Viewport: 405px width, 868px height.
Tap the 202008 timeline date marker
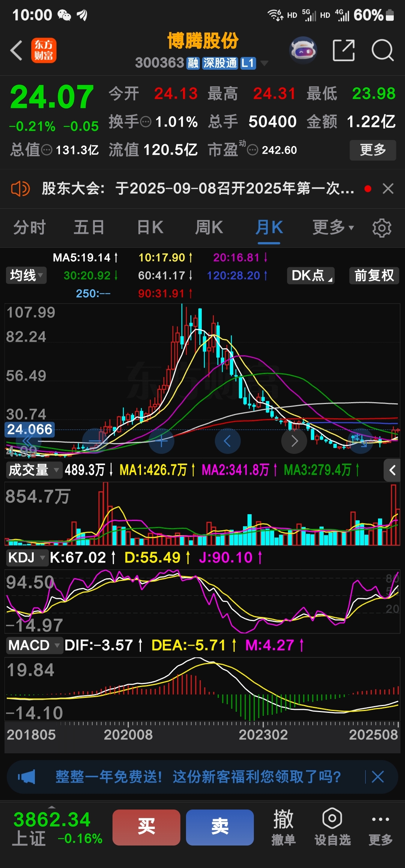coord(128,735)
